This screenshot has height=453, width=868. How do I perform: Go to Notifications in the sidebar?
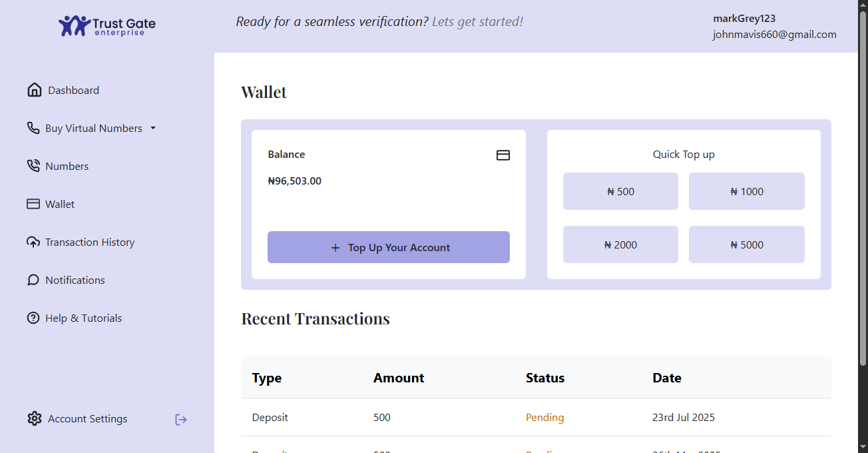[x=75, y=280]
